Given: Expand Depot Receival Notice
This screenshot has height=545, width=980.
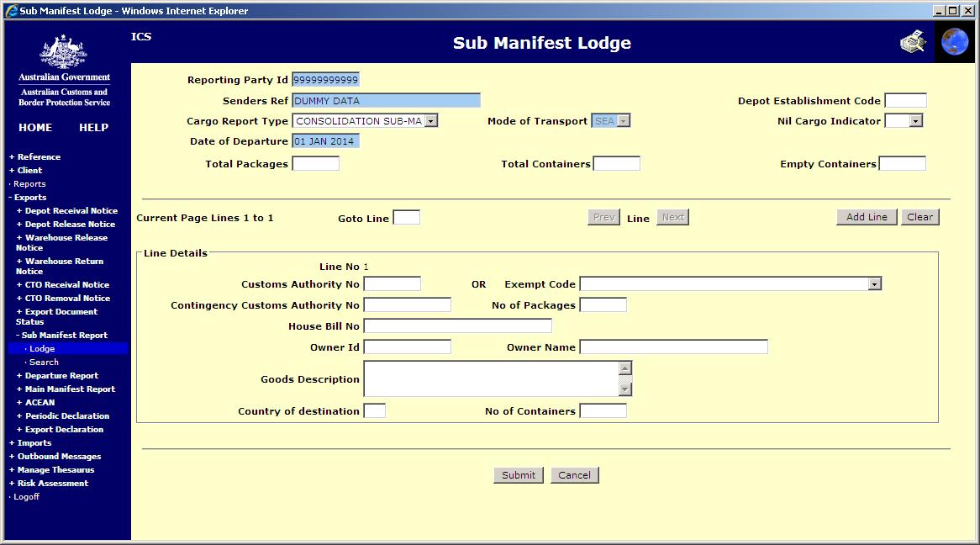Looking at the screenshot, I should click(67, 211).
